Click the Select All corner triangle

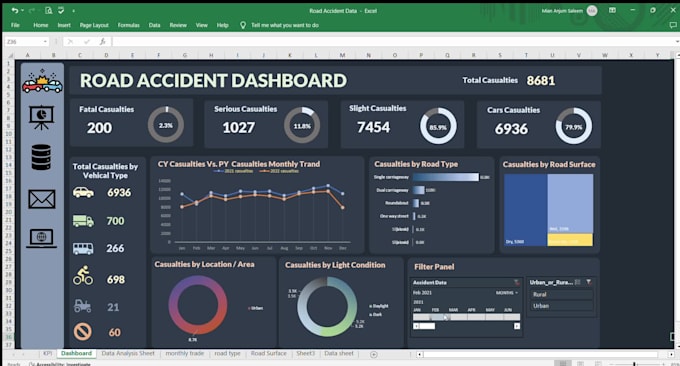pyautogui.click(x=10, y=56)
